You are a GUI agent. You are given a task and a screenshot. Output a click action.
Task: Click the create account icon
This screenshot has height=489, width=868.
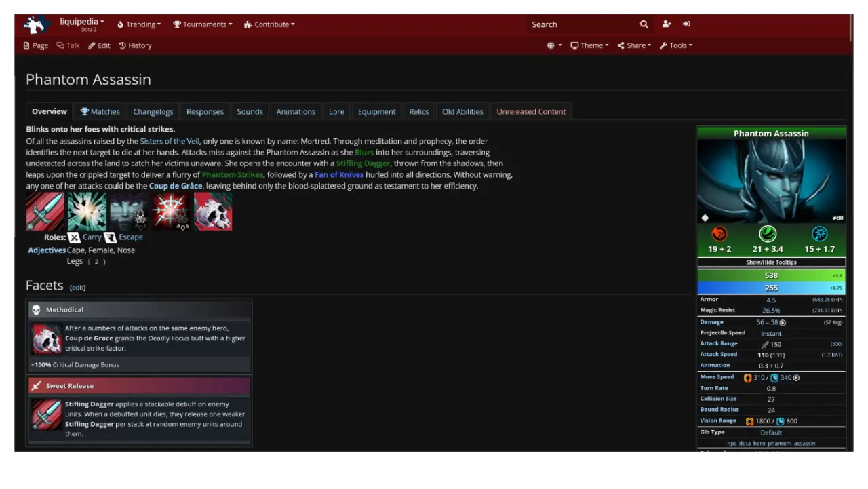click(667, 24)
